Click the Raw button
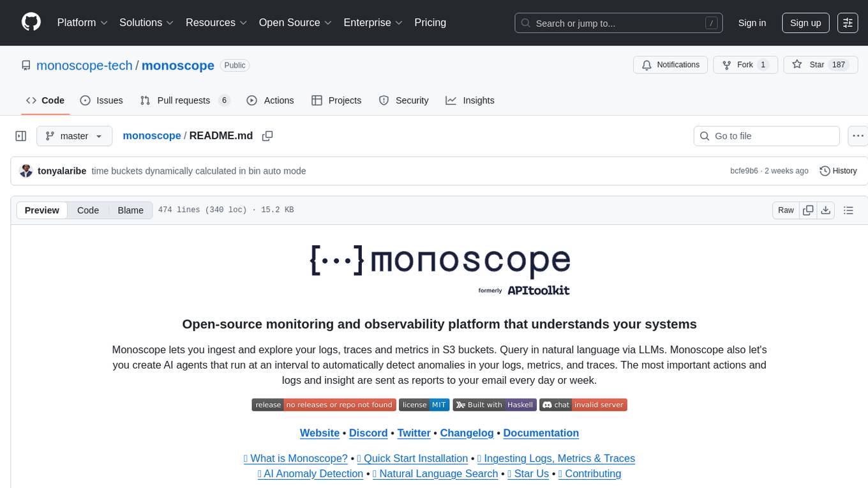 tap(786, 210)
